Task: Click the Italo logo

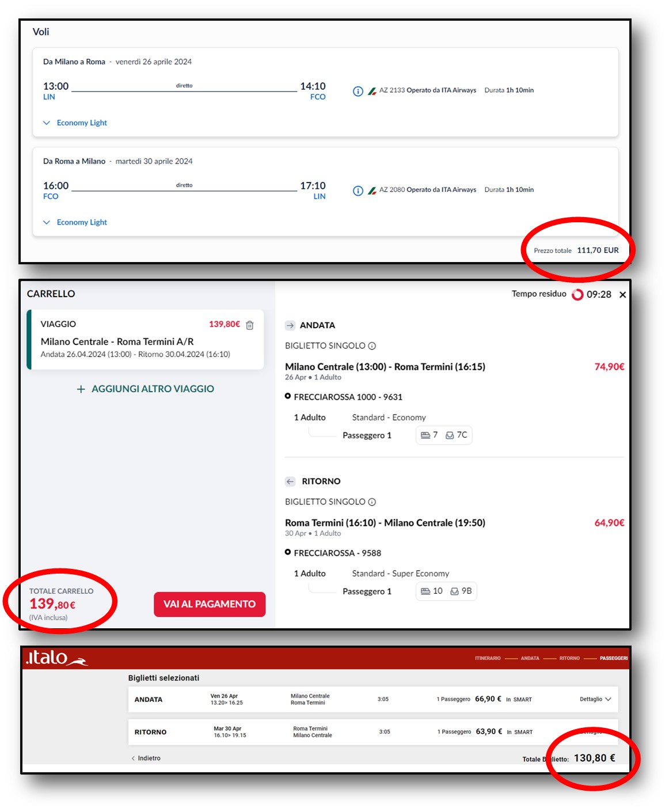Action: [56, 658]
